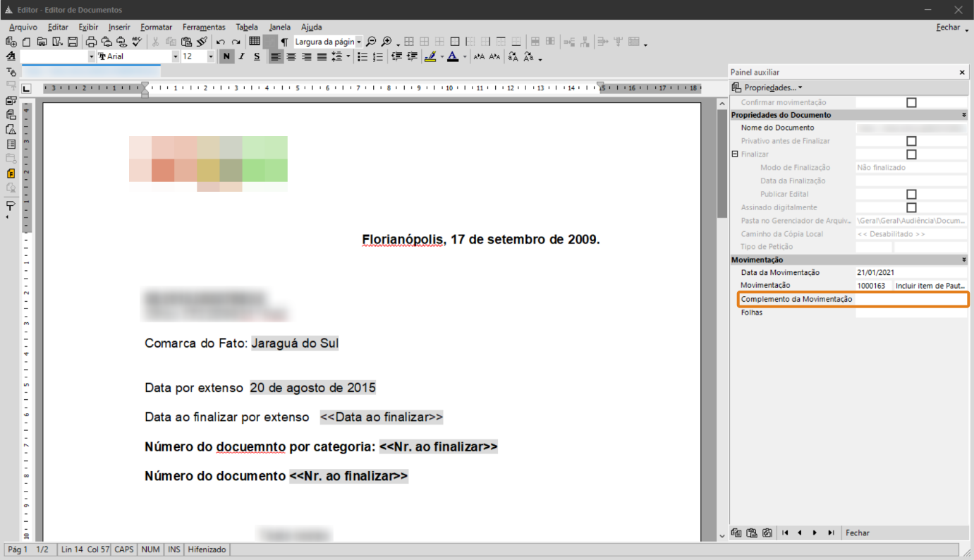974x560 pixels.
Task: Click the printer icon to print
Action: tap(91, 42)
